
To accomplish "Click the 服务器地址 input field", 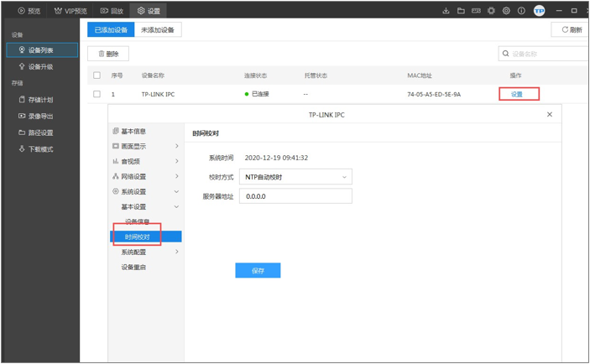I will pyautogui.click(x=295, y=195).
